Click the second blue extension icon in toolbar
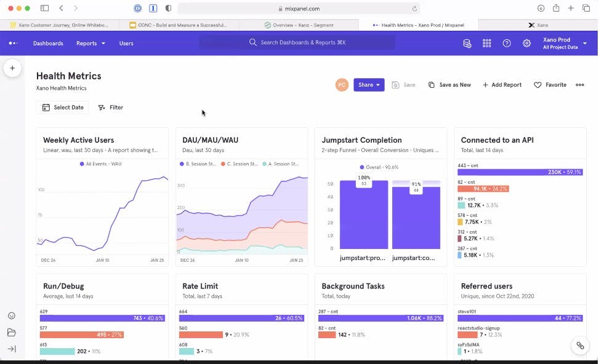The image size is (599, 364). click(x=153, y=8)
